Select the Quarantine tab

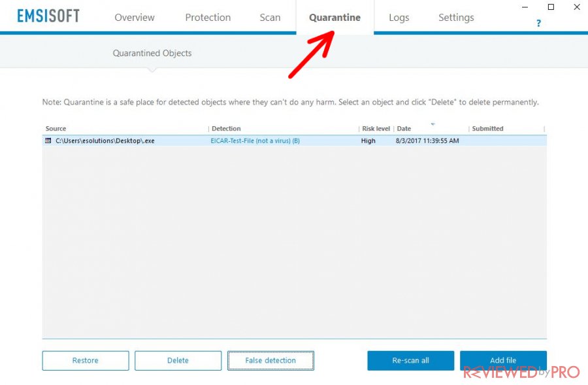(335, 18)
